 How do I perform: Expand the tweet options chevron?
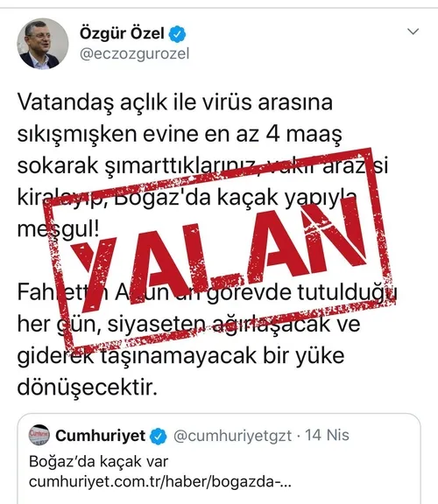tap(413, 31)
